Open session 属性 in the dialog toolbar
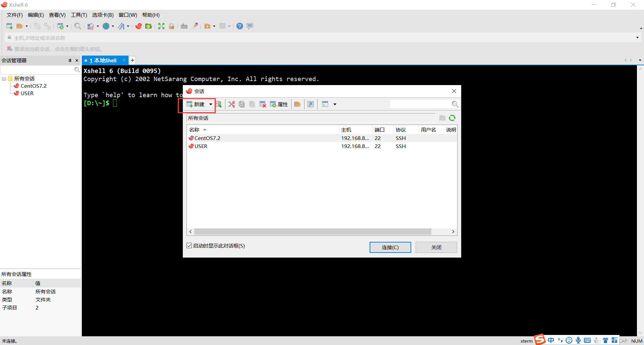This screenshot has height=345, width=644. [279, 104]
